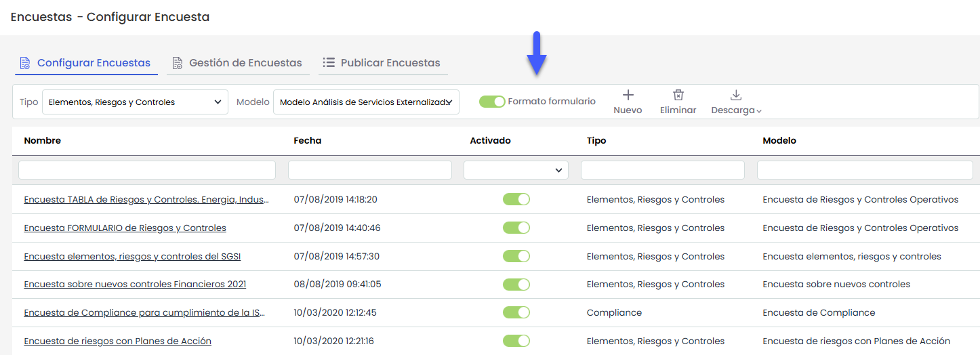The height and width of the screenshot is (355, 980).
Task: Toggle the Formato formulario switch
Action: [492, 102]
